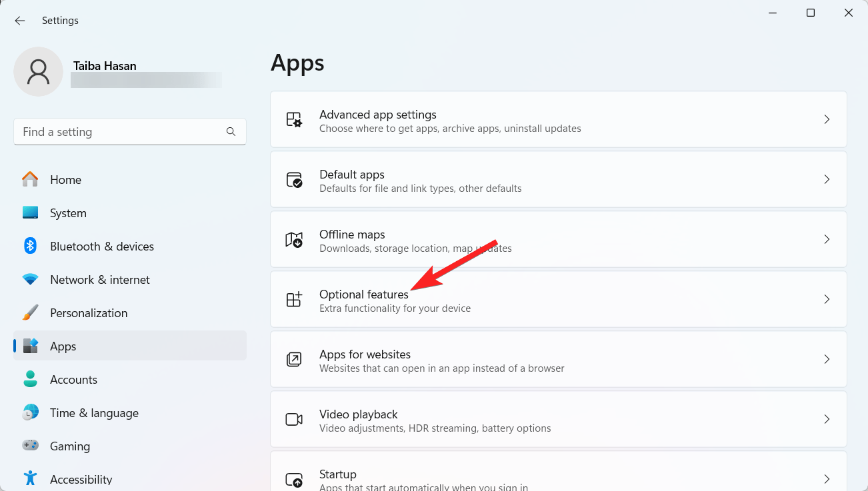Select Accounts in the sidebar
The image size is (868, 491).
pos(73,379)
